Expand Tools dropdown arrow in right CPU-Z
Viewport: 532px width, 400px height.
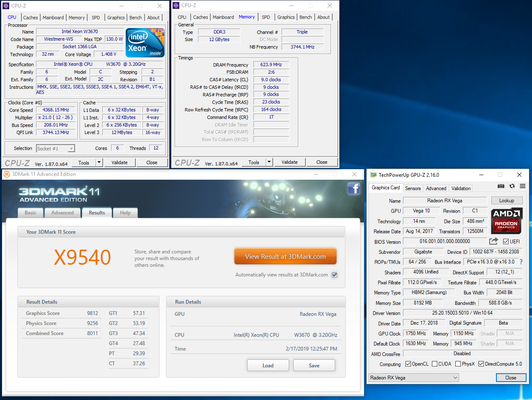pyautogui.click(x=269, y=162)
